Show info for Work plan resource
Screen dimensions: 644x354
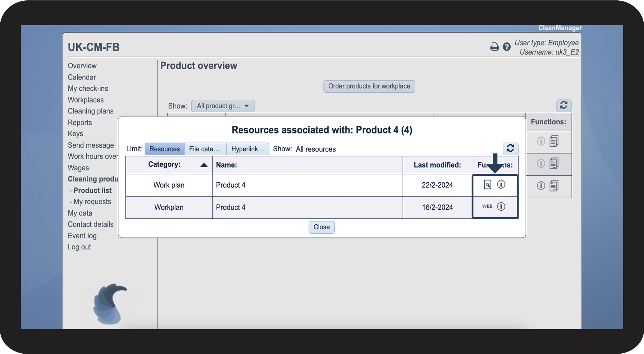501,185
